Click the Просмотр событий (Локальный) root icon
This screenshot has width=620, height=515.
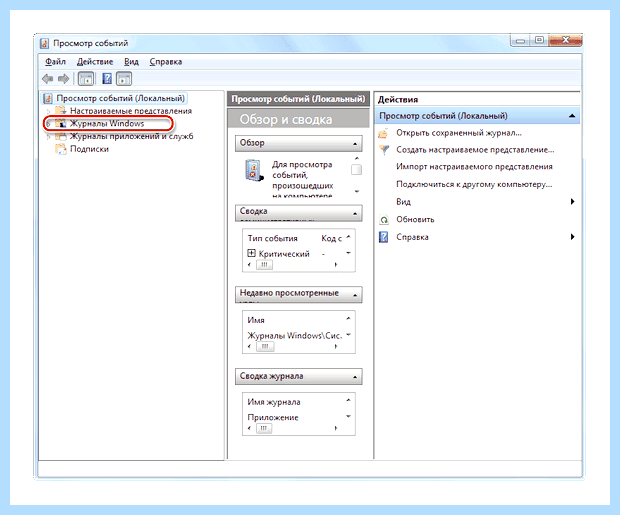[x=48, y=98]
